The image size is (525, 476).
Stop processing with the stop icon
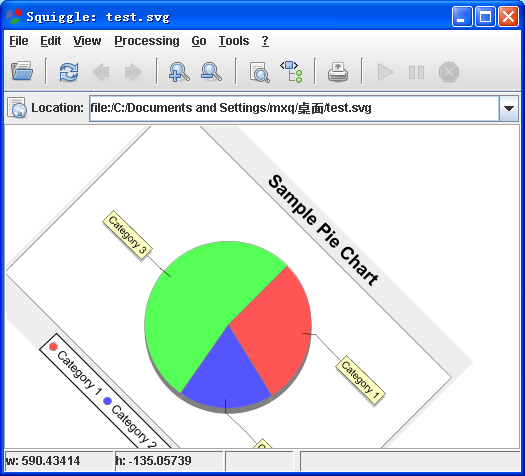tap(449, 72)
